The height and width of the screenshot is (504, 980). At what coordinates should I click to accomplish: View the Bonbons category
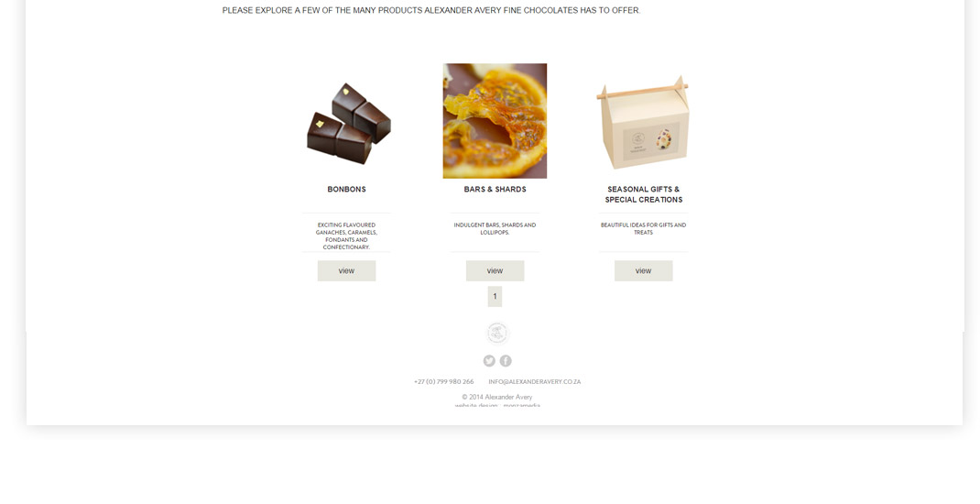pyautogui.click(x=346, y=270)
